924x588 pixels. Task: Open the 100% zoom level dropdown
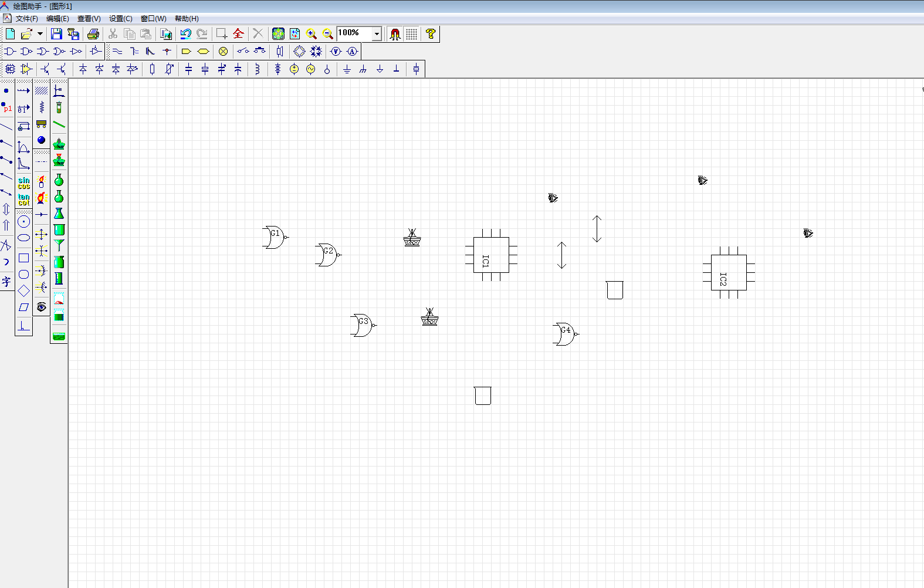pyautogui.click(x=377, y=34)
